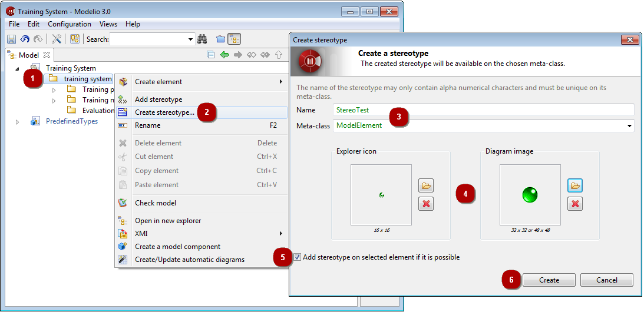Click the Create button
Viewport: 644px width, 312px height.
tap(549, 280)
